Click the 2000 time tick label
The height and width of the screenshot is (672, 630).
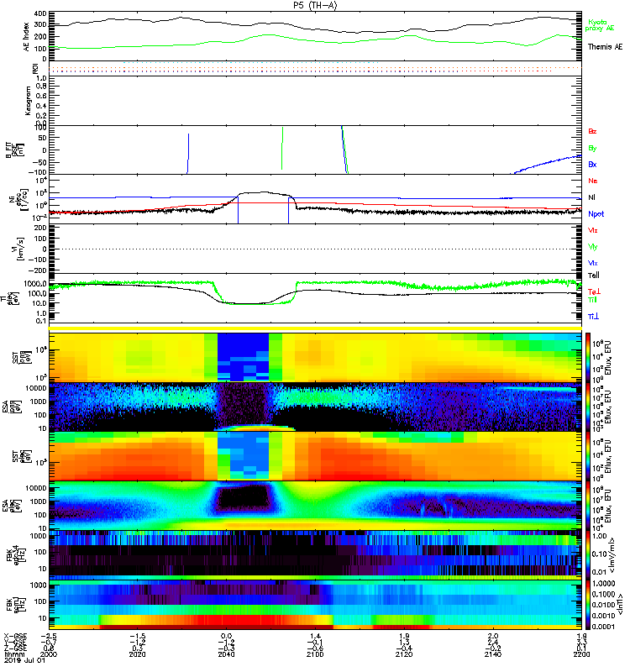pos(49,654)
